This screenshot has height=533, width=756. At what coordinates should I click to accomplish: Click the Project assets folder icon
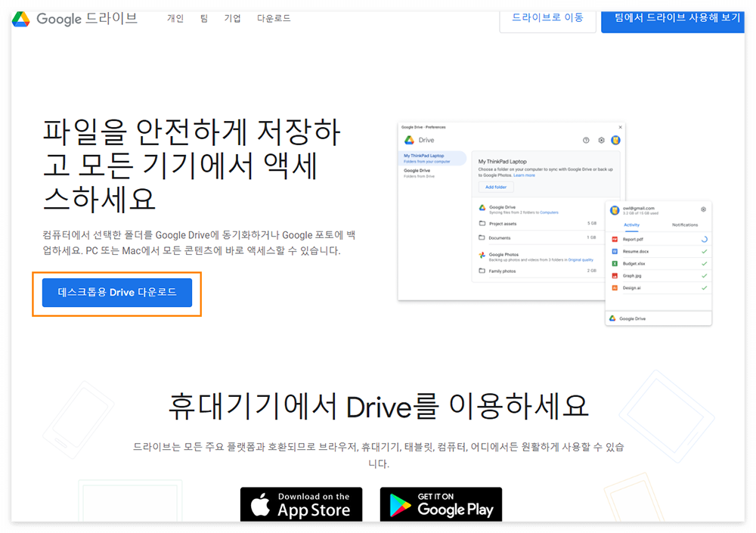click(x=482, y=224)
